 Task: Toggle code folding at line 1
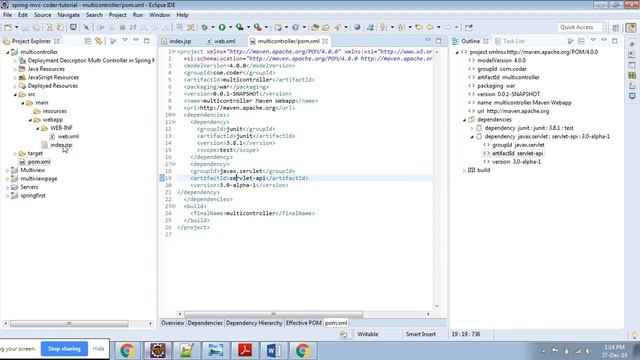[x=174, y=52]
